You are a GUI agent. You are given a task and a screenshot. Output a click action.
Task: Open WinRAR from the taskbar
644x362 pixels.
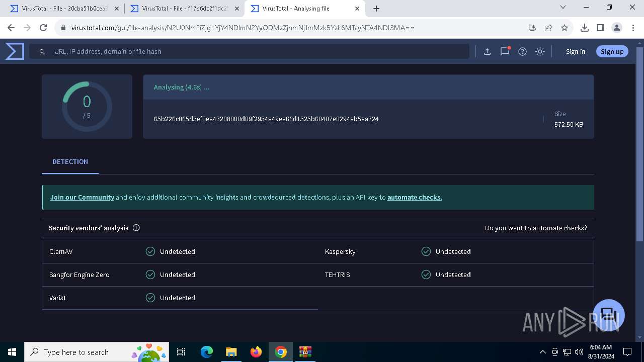(x=305, y=352)
